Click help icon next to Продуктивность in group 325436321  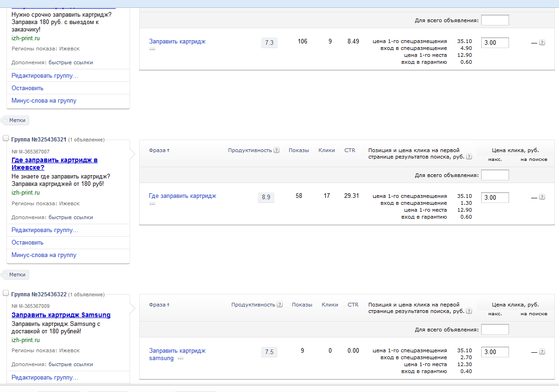point(276,150)
